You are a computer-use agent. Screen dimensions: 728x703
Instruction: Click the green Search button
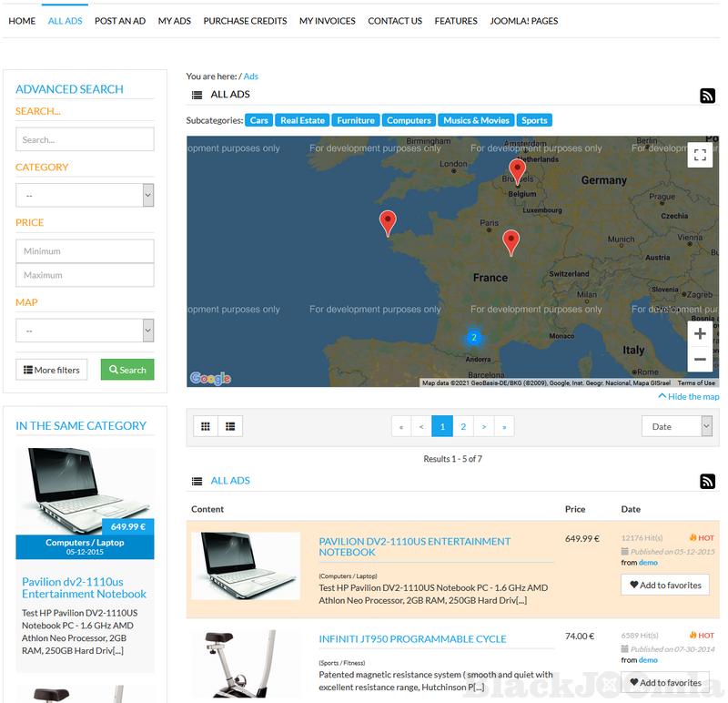(127, 370)
